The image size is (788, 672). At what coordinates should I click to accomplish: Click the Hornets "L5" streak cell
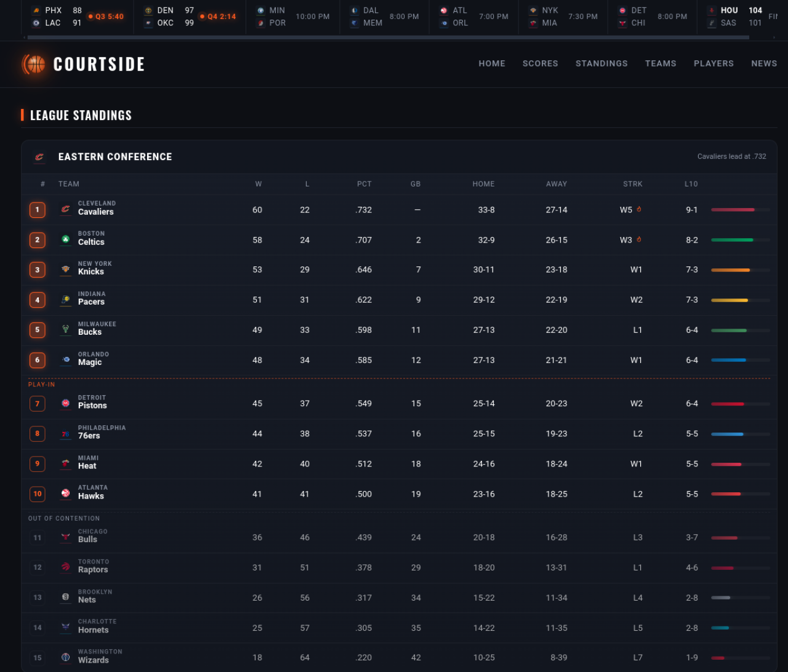tap(638, 627)
